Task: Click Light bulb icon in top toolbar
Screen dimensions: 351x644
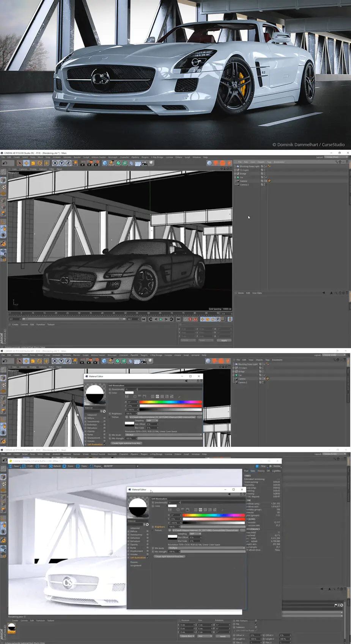Action: tap(151, 163)
